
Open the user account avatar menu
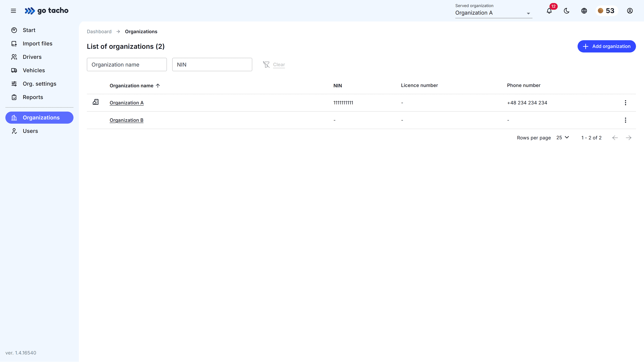[x=630, y=11]
